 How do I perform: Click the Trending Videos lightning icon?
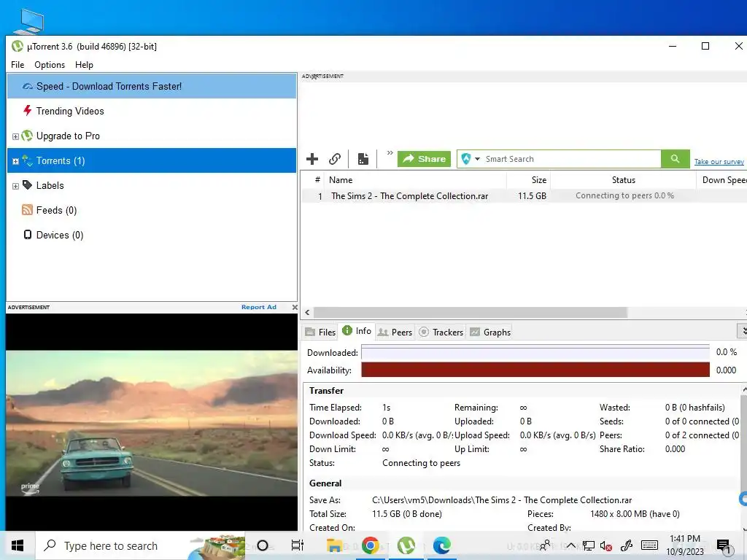point(27,111)
